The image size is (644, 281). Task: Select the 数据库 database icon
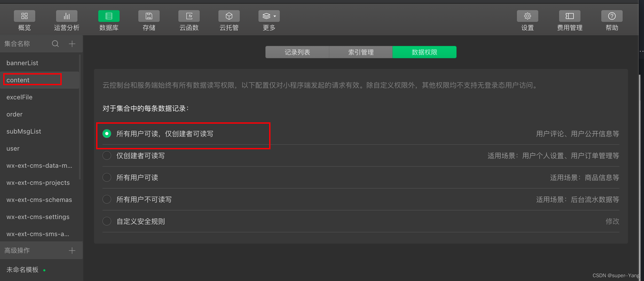pyautogui.click(x=109, y=16)
